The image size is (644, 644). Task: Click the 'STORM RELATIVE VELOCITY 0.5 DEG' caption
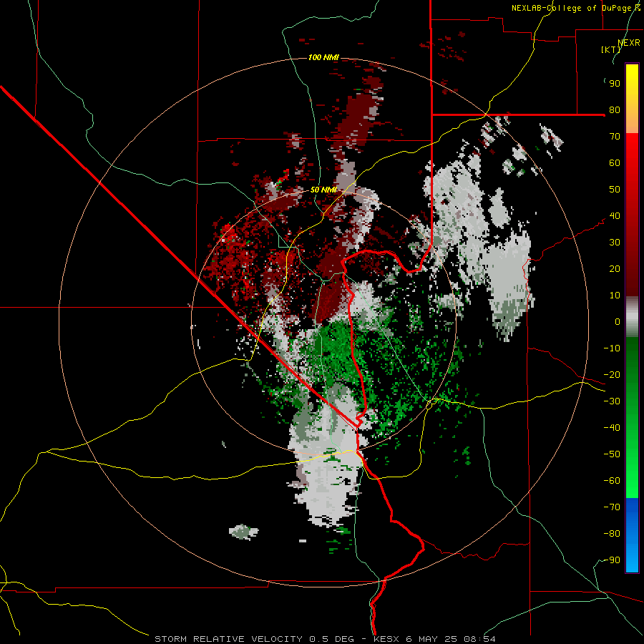click(x=254, y=639)
